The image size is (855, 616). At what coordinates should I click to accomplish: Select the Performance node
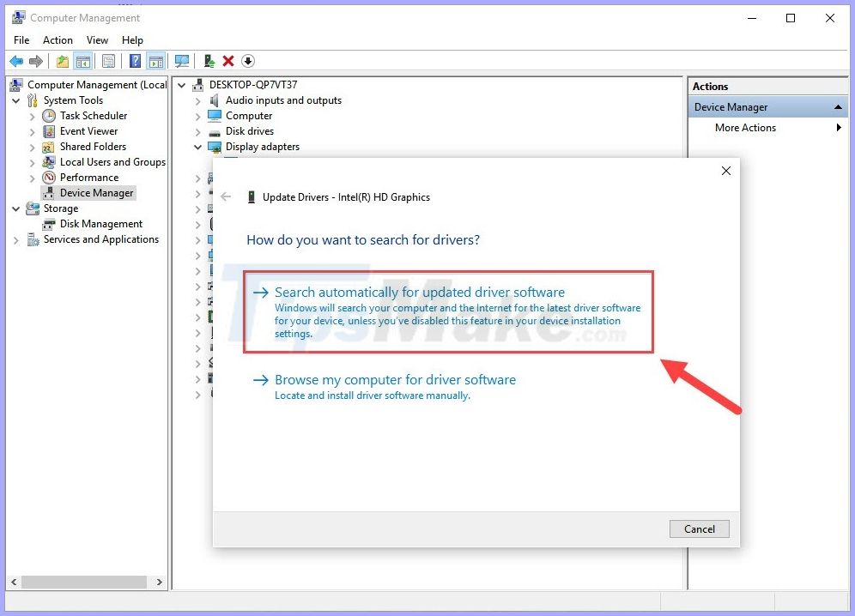(86, 178)
